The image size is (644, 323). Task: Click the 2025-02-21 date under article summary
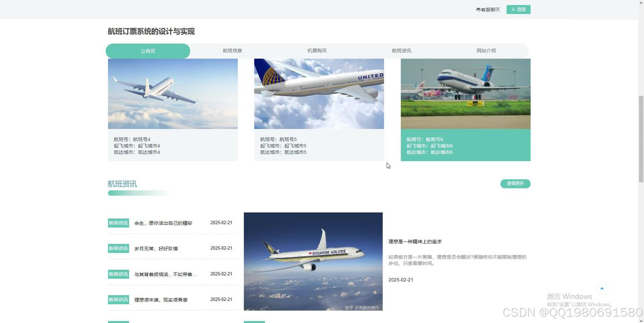coord(401,280)
